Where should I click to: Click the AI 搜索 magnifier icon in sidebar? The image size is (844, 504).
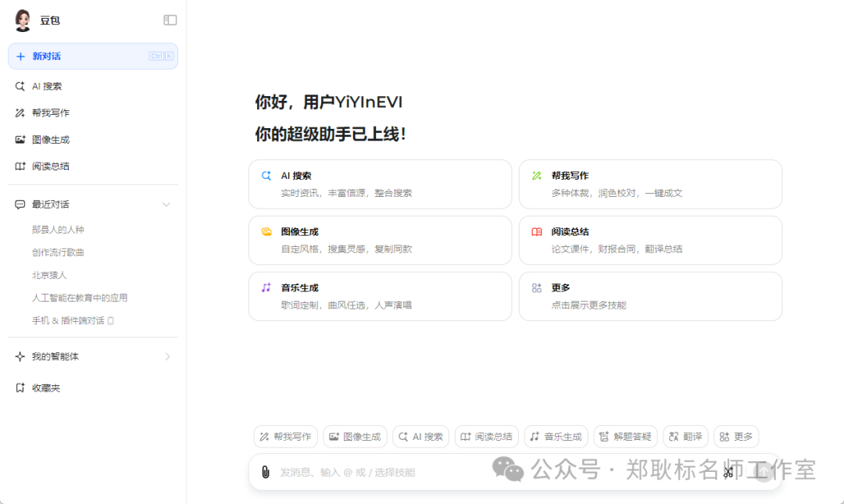click(x=20, y=86)
